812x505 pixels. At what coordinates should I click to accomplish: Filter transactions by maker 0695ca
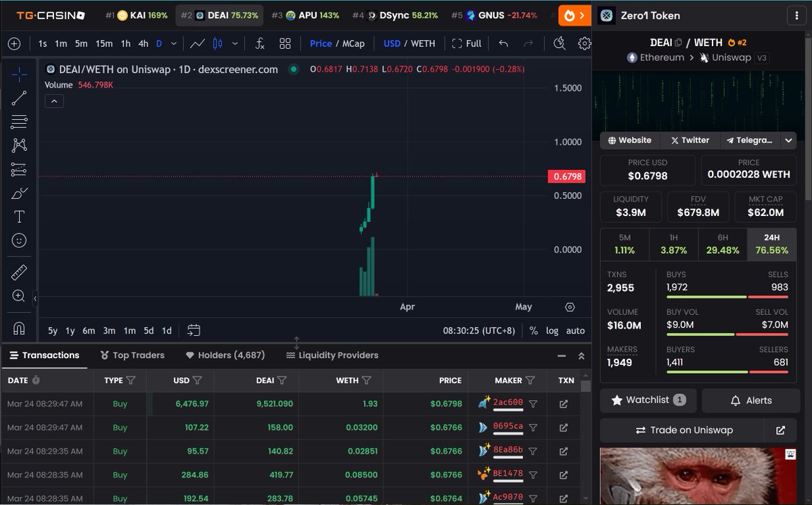pyautogui.click(x=533, y=427)
